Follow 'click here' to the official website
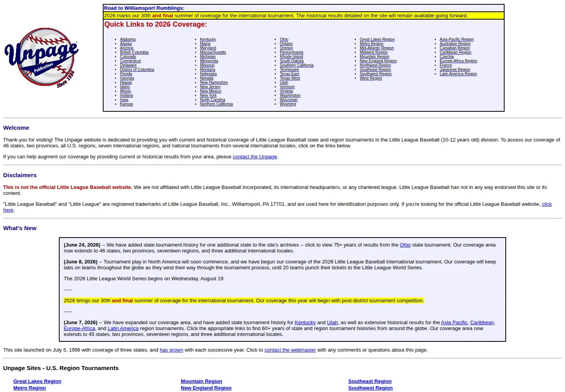Screen dimensions: 565x392 click(547, 204)
